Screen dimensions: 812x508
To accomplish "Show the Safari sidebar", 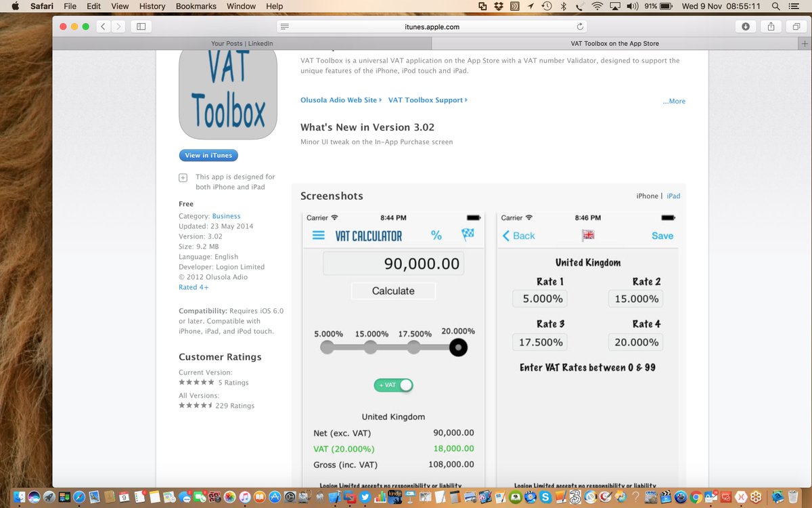I will tap(141, 26).
